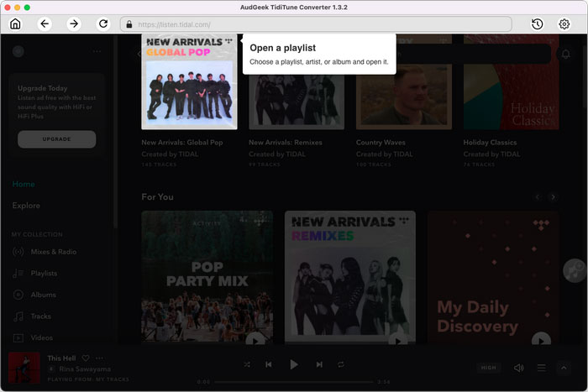Open the Country Waves playlist title
The height and width of the screenshot is (392, 588).
[x=381, y=143]
